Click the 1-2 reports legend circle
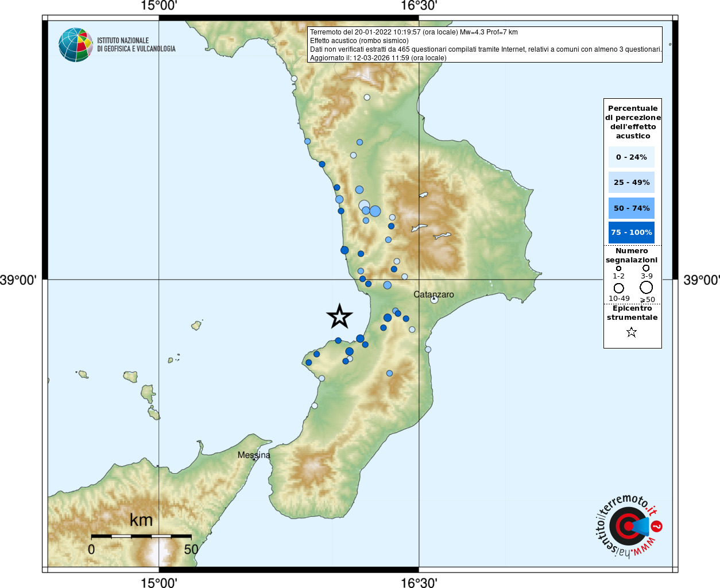 pyautogui.click(x=618, y=268)
